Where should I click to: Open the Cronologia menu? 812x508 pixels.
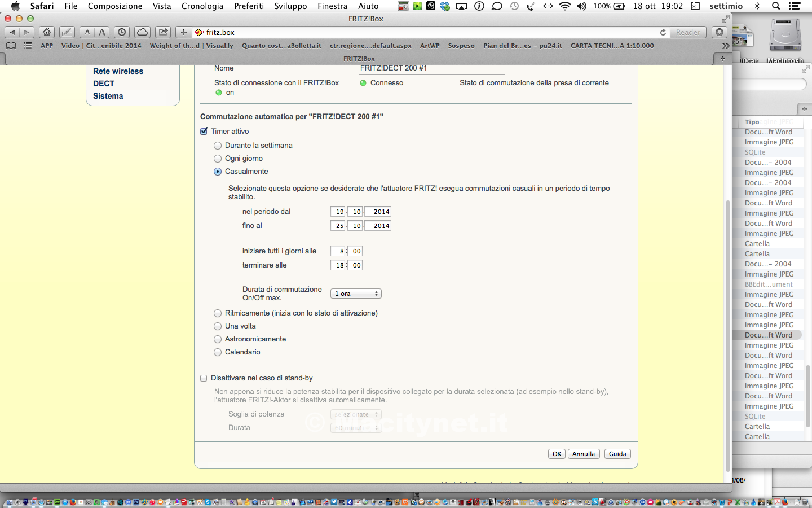coord(202,6)
